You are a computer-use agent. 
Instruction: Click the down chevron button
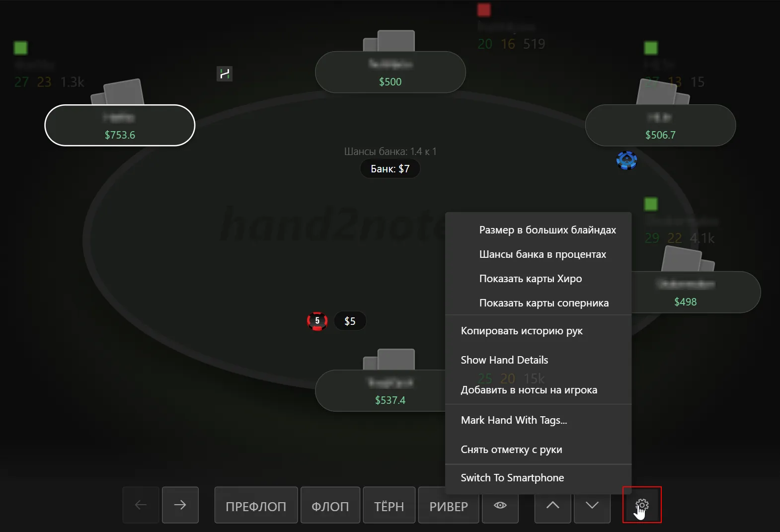(x=592, y=505)
